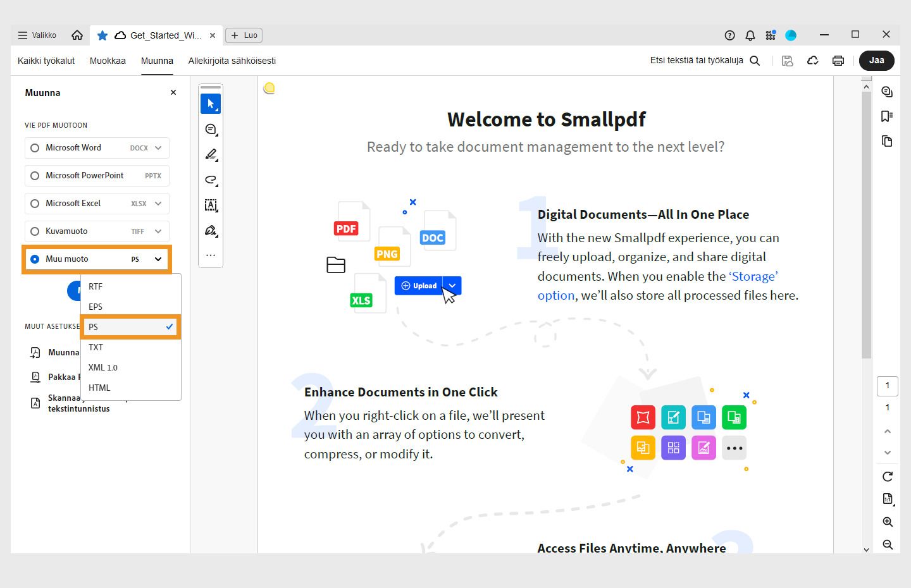Select the Muu muoto radio button
Viewport: 911px width, 588px height.
tap(35, 259)
